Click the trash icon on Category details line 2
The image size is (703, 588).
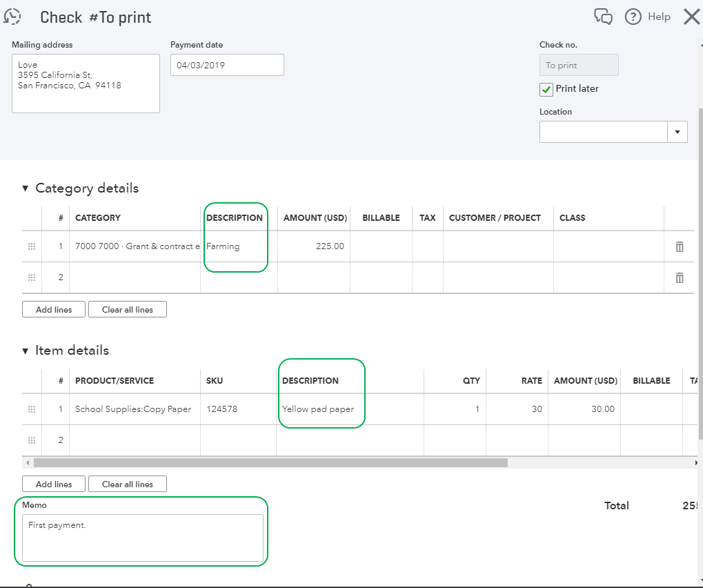tap(679, 277)
